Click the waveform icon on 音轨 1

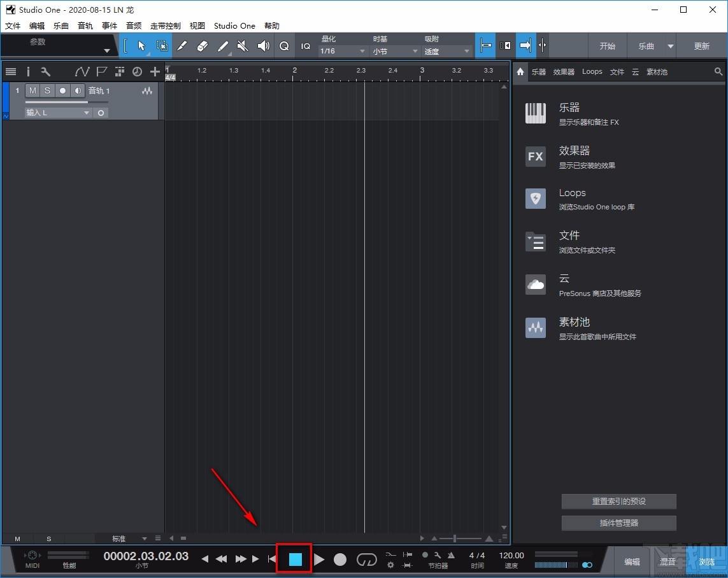(147, 91)
